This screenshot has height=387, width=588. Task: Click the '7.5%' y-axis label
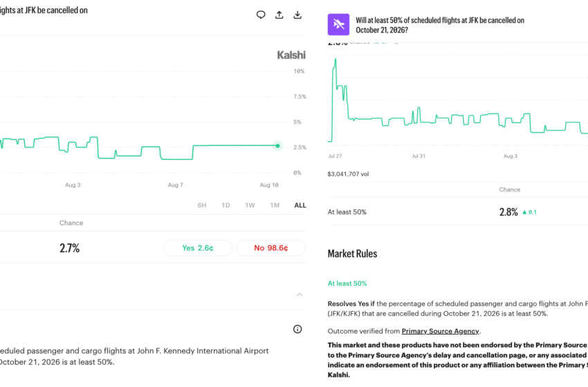300,97
